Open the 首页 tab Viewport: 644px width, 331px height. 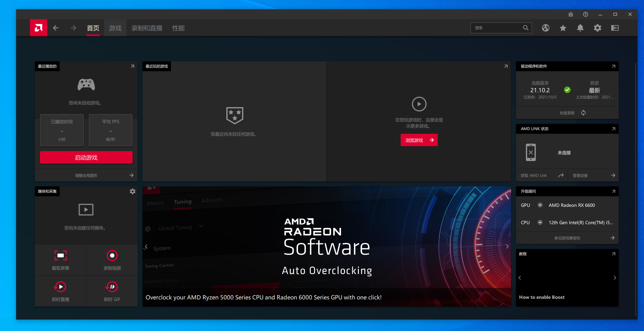[x=93, y=28]
